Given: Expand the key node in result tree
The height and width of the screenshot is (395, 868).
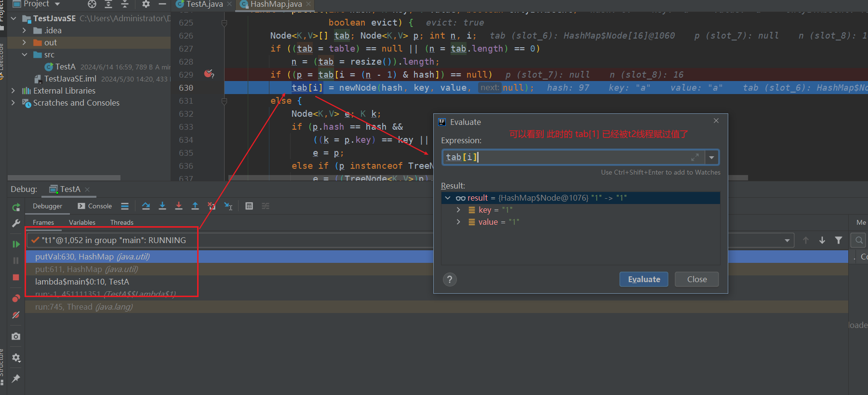Looking at the screenshot, I should coord(458,210).
